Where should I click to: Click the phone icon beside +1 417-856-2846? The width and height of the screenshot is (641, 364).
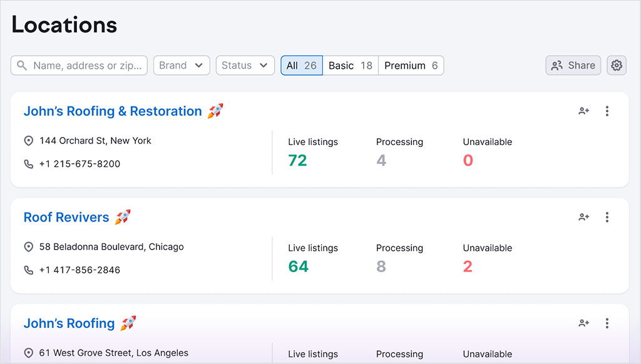pos(28,270)
